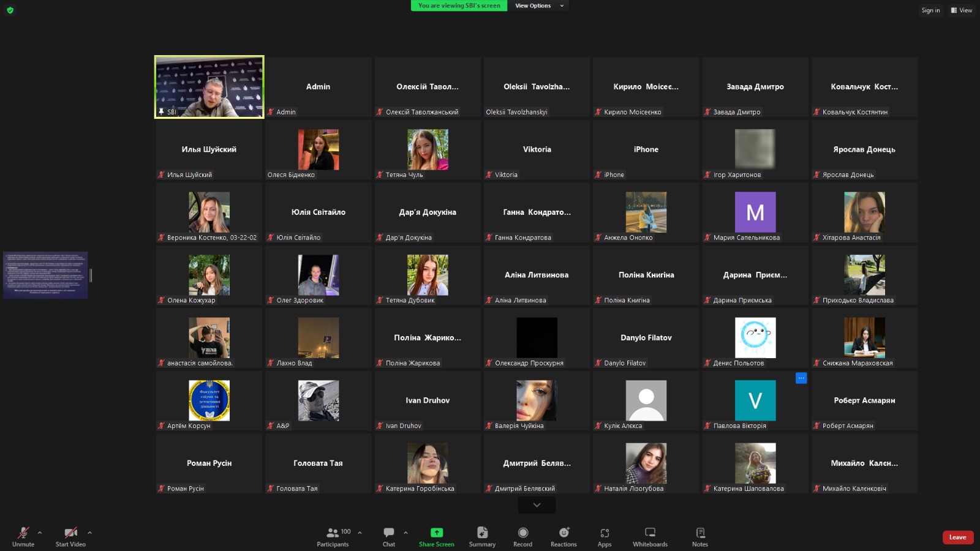
Task: Leave the meeting
Action: (x=957, y=537)
